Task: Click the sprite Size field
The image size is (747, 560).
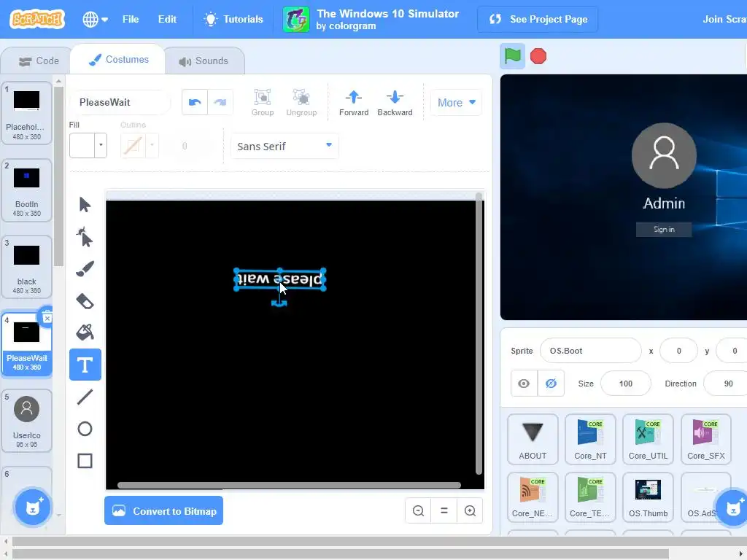Action: point(625,384)
